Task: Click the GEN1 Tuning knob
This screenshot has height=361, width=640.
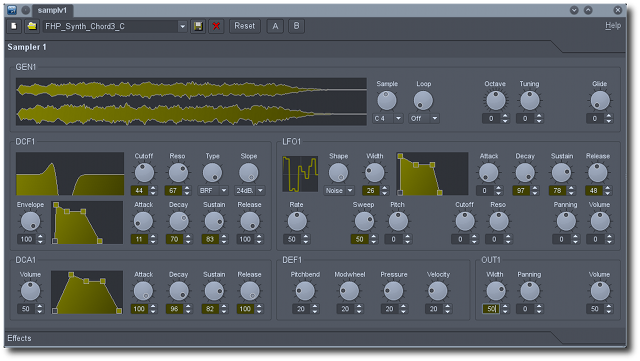Action: coord(529,100)
